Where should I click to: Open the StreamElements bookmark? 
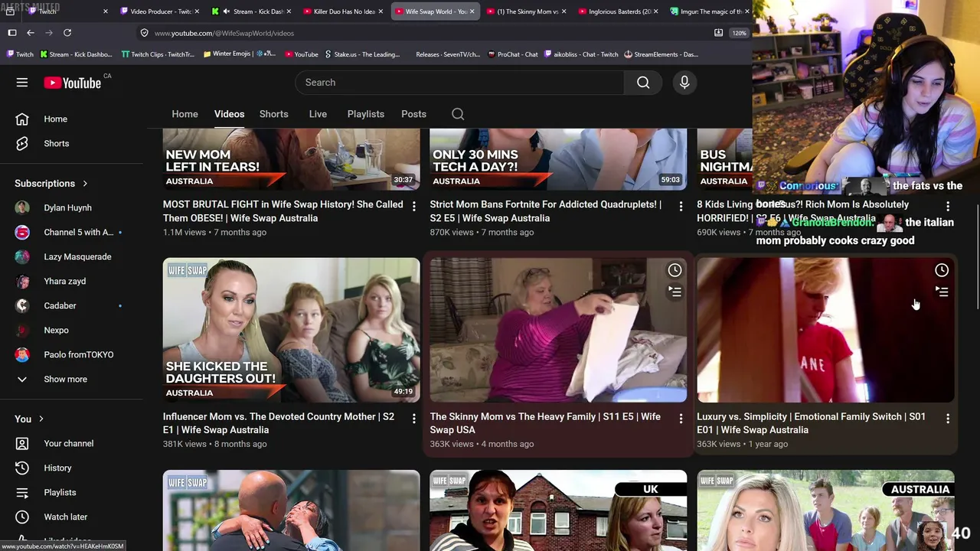click(661, 54)
